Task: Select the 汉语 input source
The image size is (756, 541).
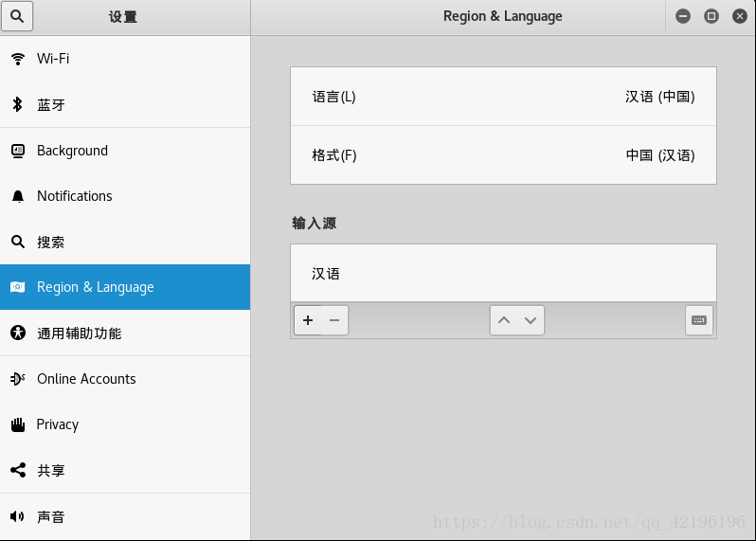Action: pos(503,274)
